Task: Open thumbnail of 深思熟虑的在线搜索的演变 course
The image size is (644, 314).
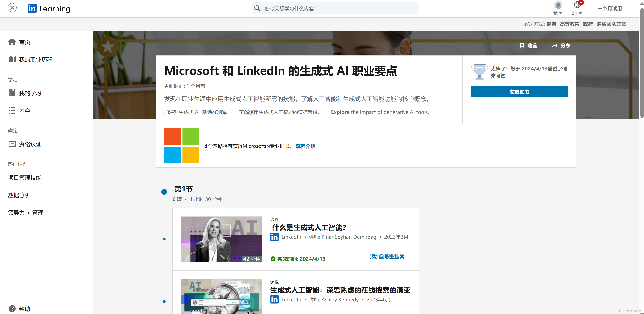Action: point(221,296)
